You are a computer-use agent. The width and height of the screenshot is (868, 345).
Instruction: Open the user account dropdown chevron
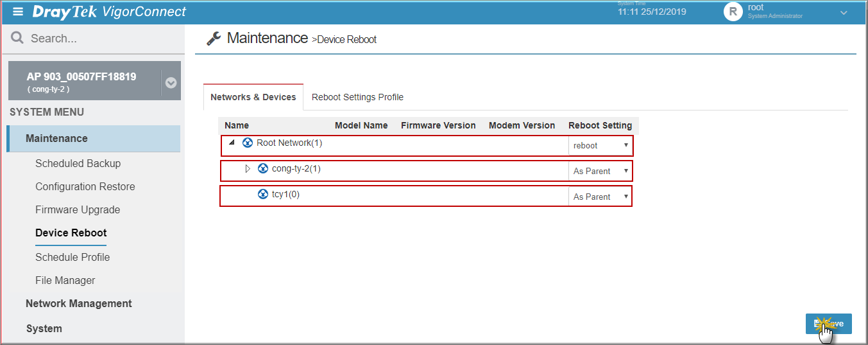tap(844, 12)
